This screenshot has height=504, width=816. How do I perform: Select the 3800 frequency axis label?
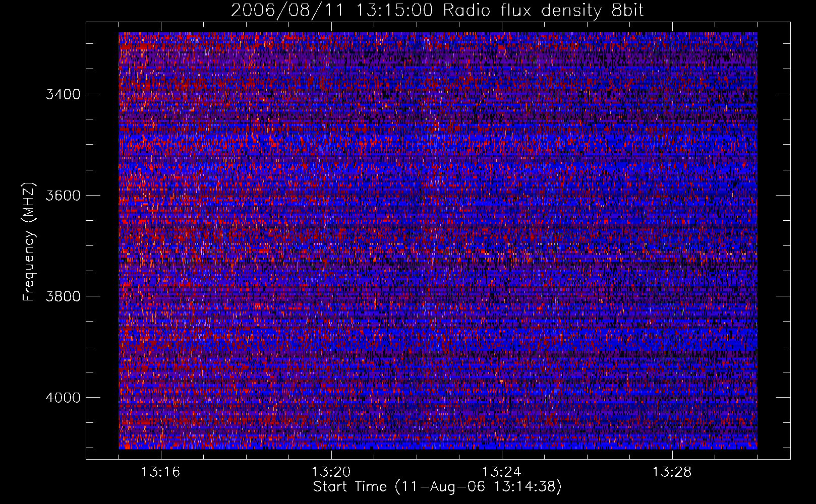pos(63,296)
